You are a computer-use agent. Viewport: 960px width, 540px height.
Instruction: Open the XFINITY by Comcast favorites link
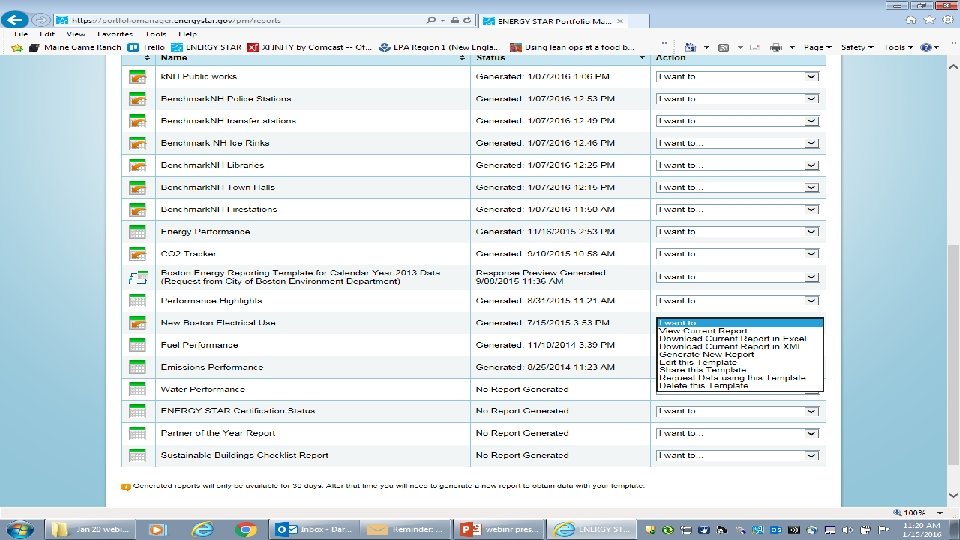tap(310, 47)
